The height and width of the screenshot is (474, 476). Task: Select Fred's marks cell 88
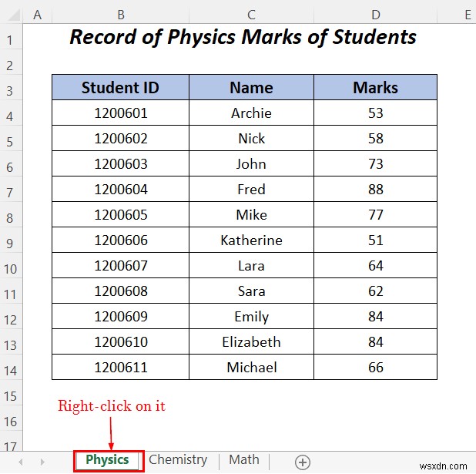coord(376,189)
